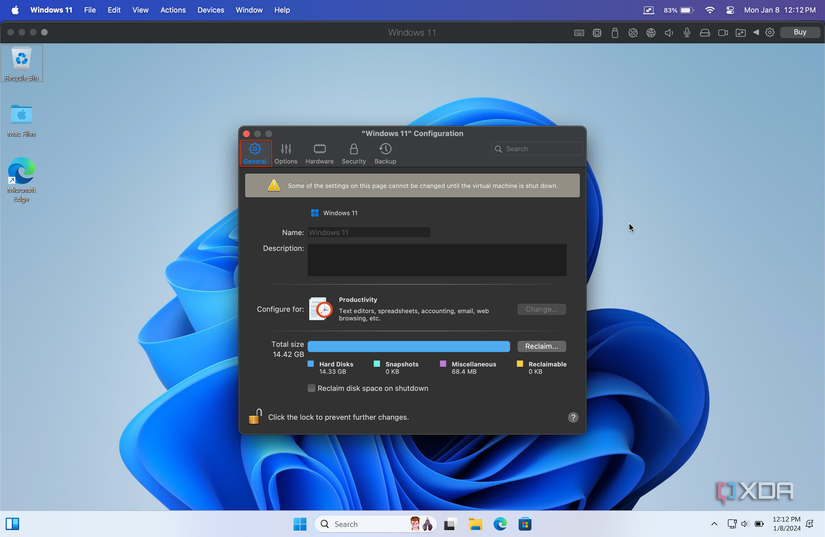This screenshot has width=825, height=537.
Task: Enable Reclaim disk space on shutdown
Action: 311,388
